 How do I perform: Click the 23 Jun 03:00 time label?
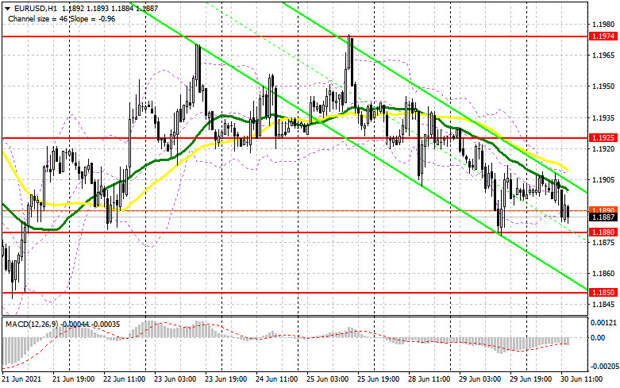click(175, 379)
